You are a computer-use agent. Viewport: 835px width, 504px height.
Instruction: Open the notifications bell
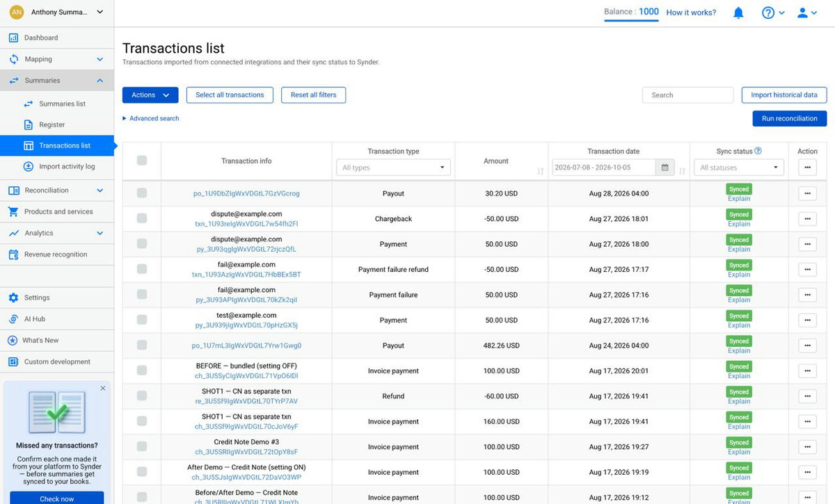[x=738, y=13]
